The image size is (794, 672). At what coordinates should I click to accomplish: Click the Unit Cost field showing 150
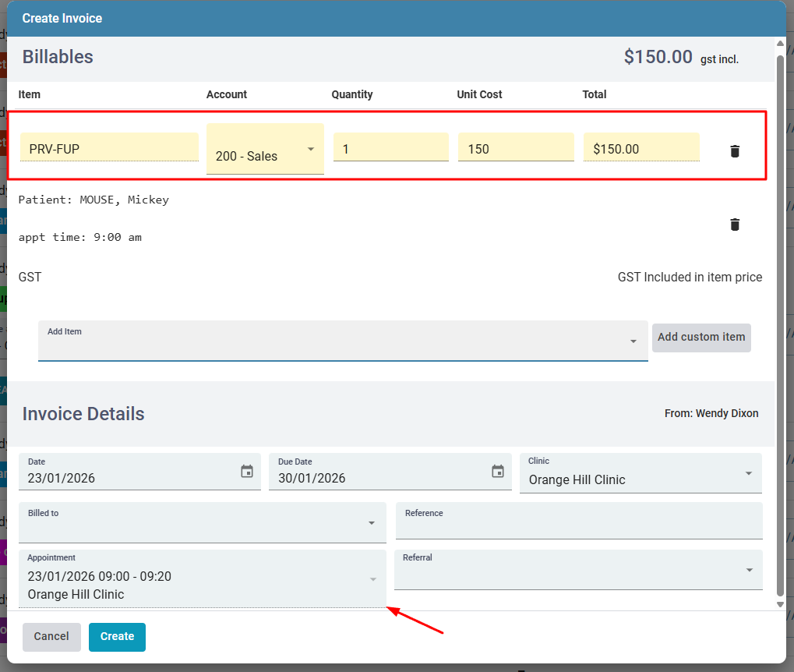point(515,148)
